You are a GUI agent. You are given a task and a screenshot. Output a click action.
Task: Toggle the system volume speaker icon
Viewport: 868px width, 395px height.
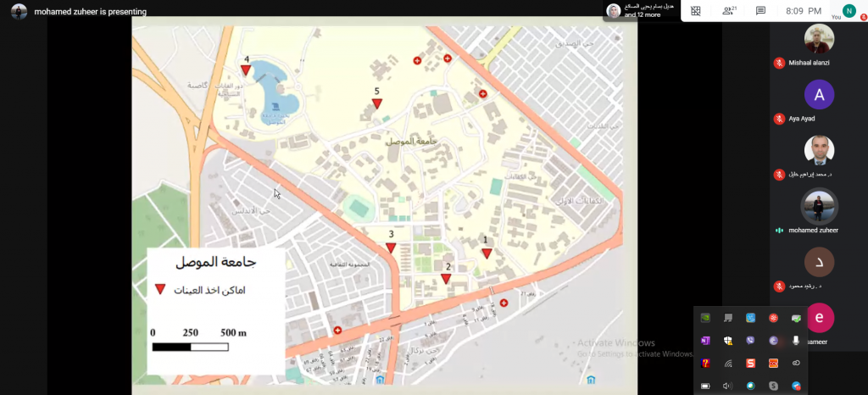tap(728, 386)
